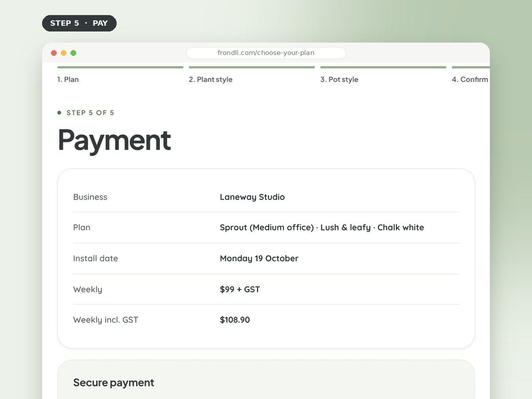This screenshot has width=532, height=399.
Task: Click the Install date label
Action: click(95, 258)
